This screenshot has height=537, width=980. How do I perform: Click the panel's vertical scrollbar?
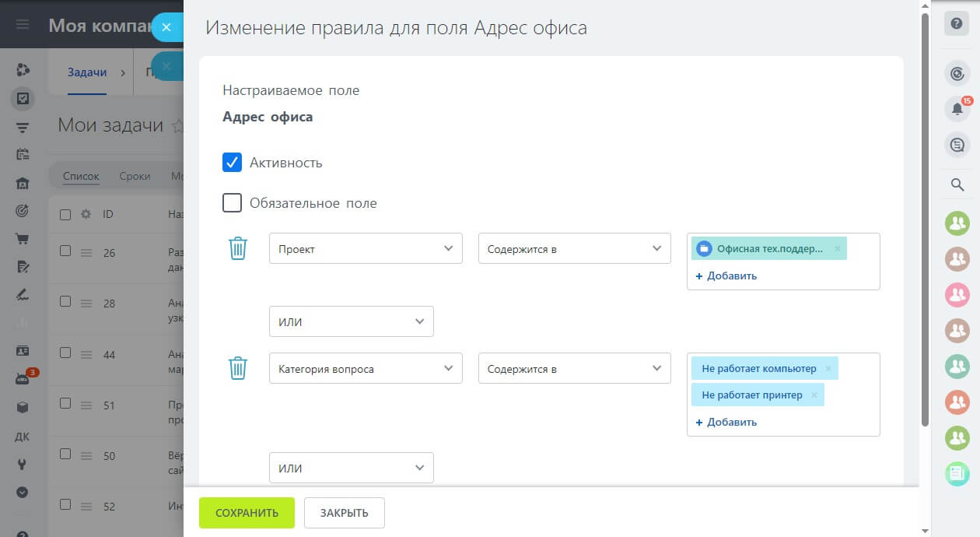(x=924, y=218)
